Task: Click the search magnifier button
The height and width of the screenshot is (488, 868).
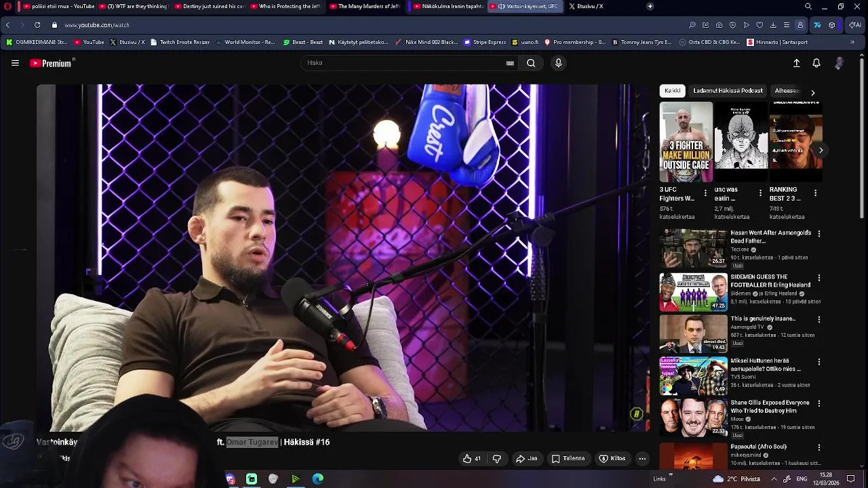Action: click(531, 63)
